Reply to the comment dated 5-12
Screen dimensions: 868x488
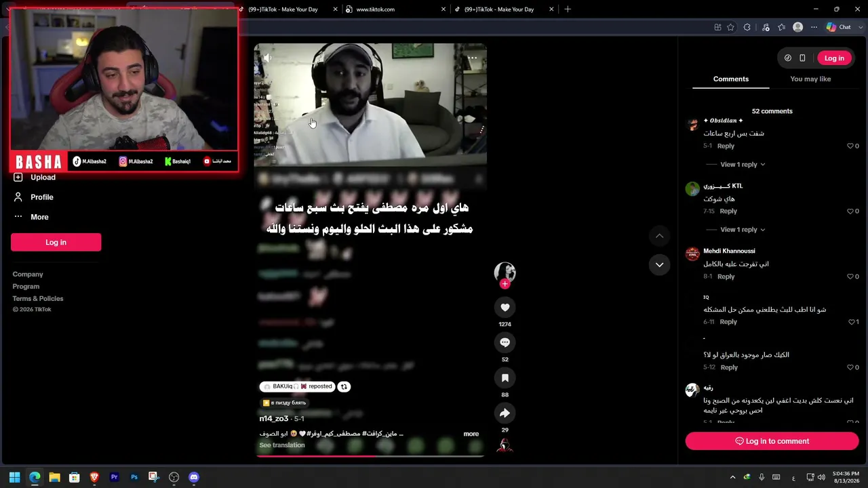729,367
